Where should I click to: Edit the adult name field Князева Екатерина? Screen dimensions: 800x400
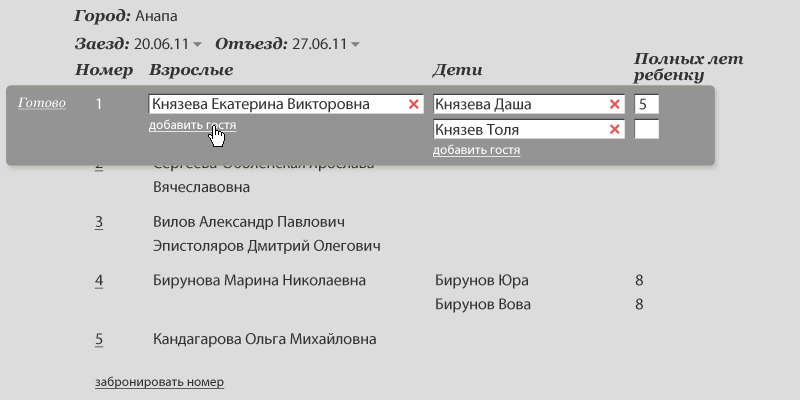(x=275, y=104)
